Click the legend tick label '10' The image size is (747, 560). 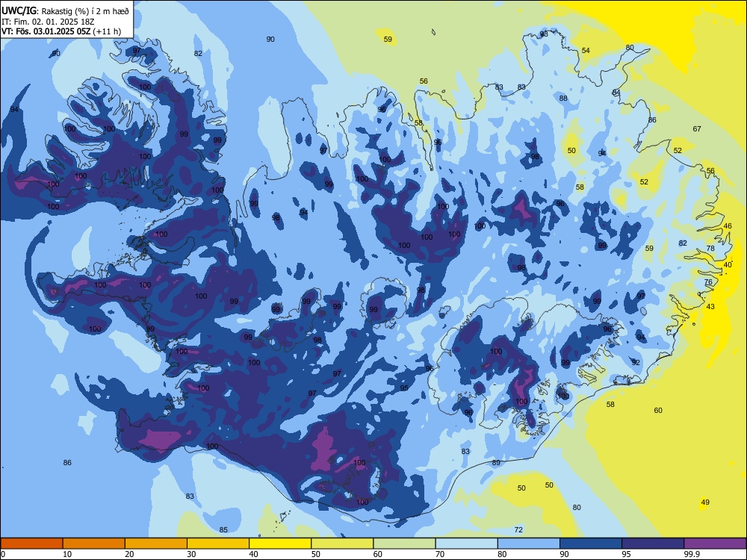(67, 554)
